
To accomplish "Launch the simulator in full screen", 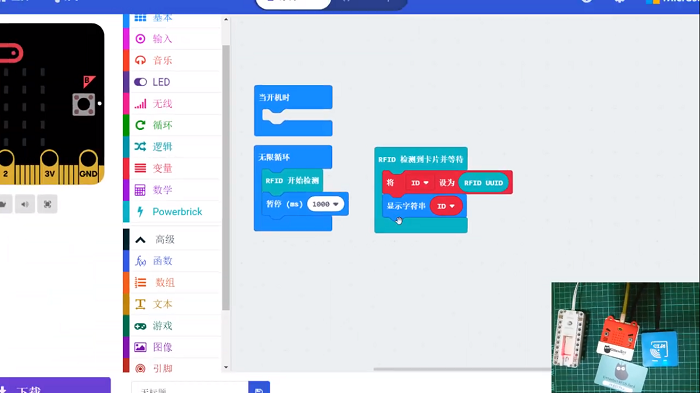I will tap(47, 204).
